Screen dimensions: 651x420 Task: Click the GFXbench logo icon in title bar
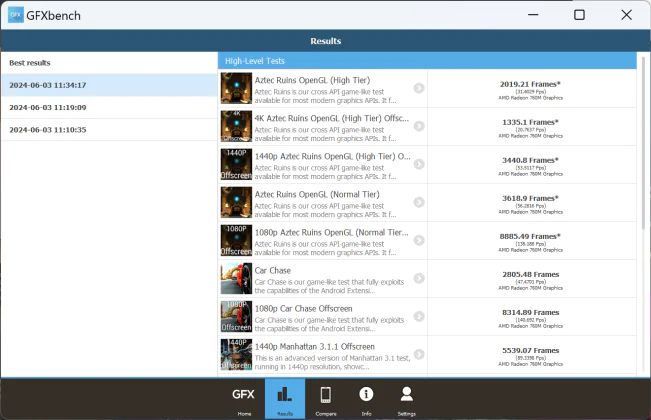[x=16, y=15]
